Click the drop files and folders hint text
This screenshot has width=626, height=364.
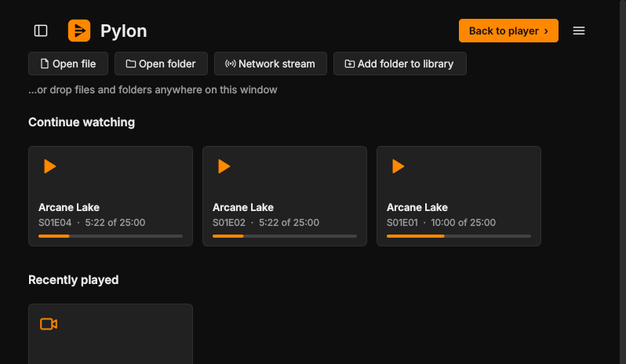coord(152,89)
